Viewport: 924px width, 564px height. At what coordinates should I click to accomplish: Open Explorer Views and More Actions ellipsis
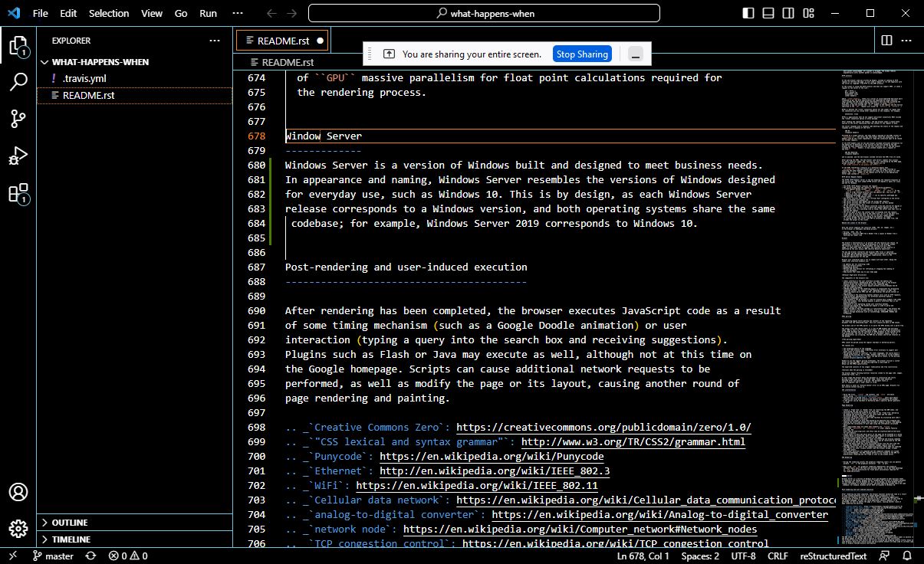tap(215, 41)
